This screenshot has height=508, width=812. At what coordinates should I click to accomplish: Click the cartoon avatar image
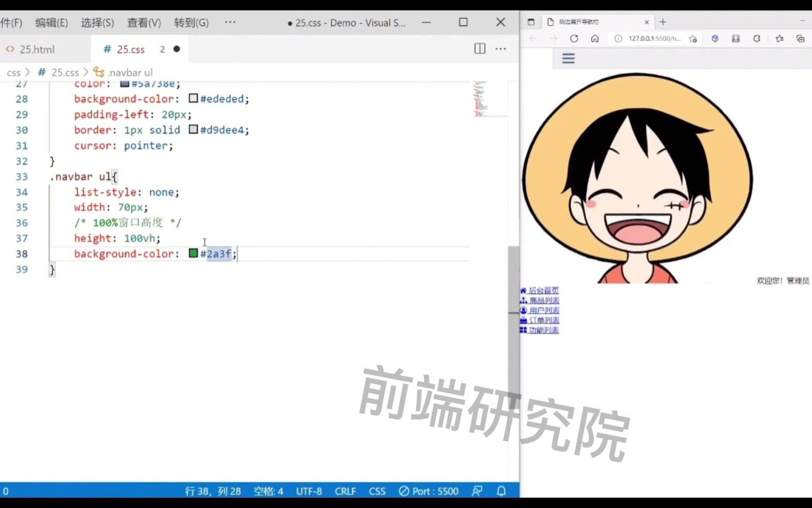tap(637, 178)
